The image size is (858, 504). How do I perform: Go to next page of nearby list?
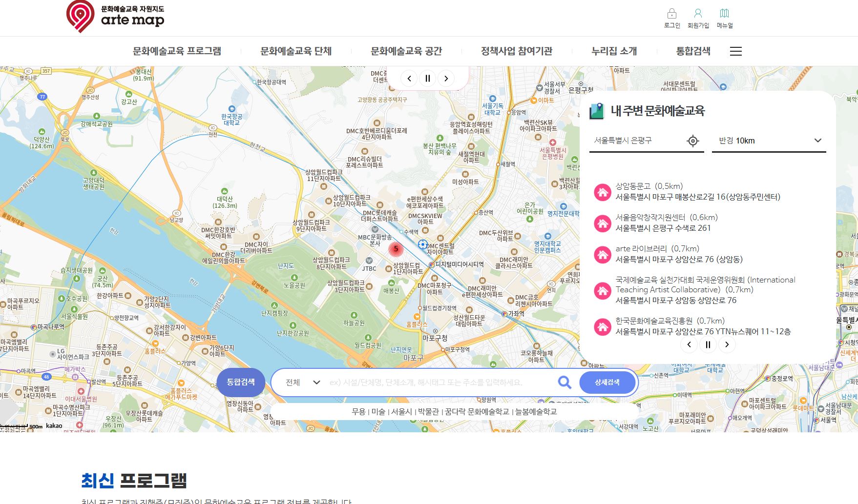click(727, 345)
